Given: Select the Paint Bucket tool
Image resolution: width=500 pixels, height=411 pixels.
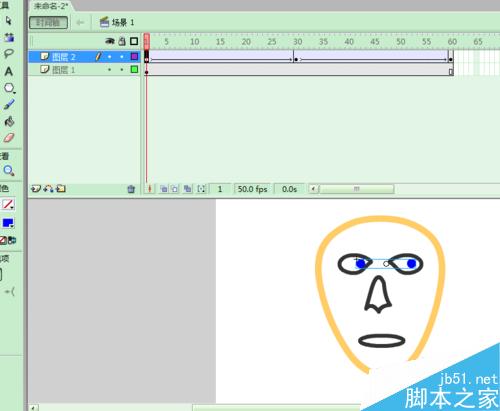Looking at the screenshot, I should coord(9,121).
